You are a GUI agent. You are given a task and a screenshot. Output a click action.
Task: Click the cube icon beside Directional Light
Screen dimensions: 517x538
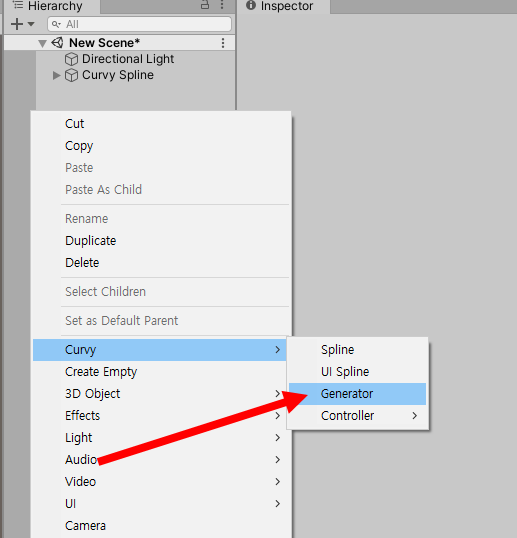[71, 59]
